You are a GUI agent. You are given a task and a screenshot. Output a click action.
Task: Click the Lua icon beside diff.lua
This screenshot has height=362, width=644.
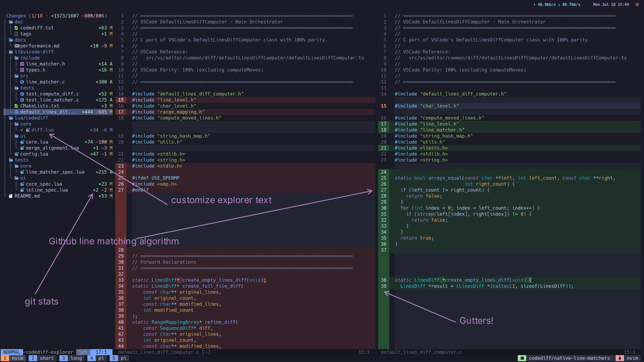28,130
